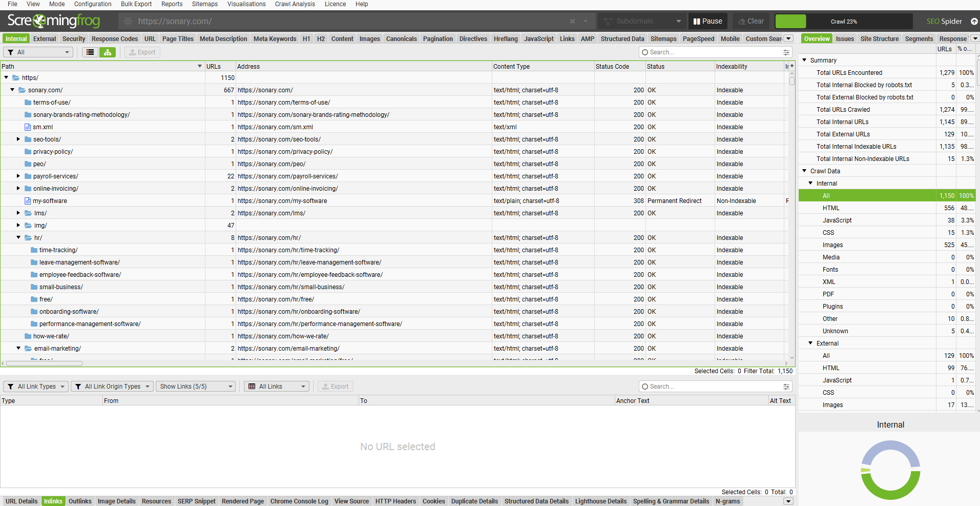Open the Crawl Analysis menu
This screenshot has width=980, height=506.
[295, 4]
